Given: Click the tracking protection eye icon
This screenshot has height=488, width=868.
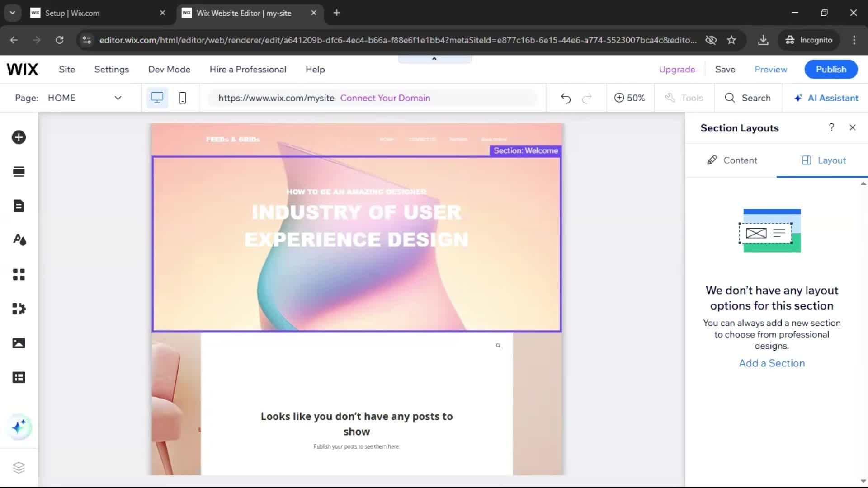Looking at the screenshot, I should point(711,40).
